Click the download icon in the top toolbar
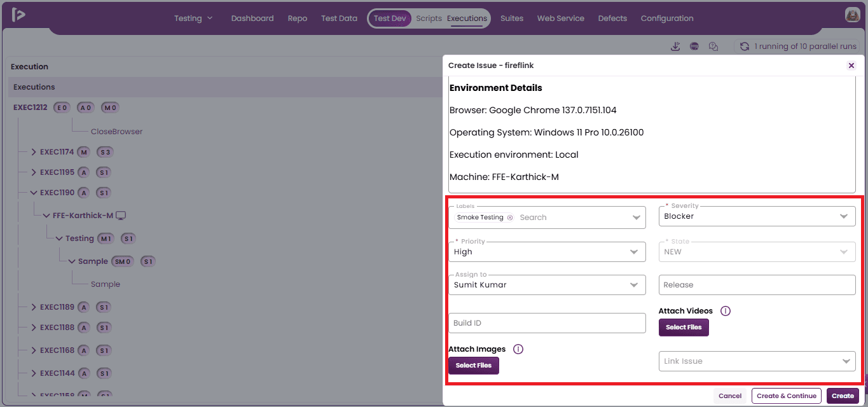 pos(676,46)
